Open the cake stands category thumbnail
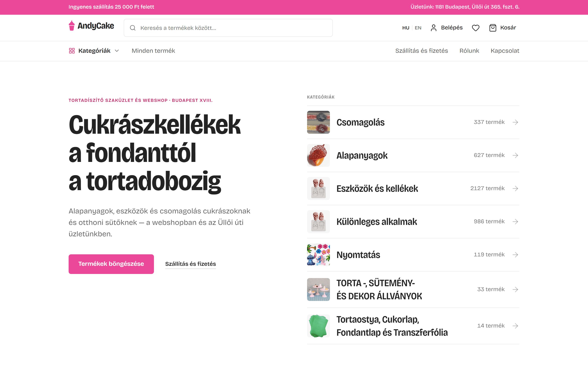Viewport: 588px width, 368px height. pos(318,289)
